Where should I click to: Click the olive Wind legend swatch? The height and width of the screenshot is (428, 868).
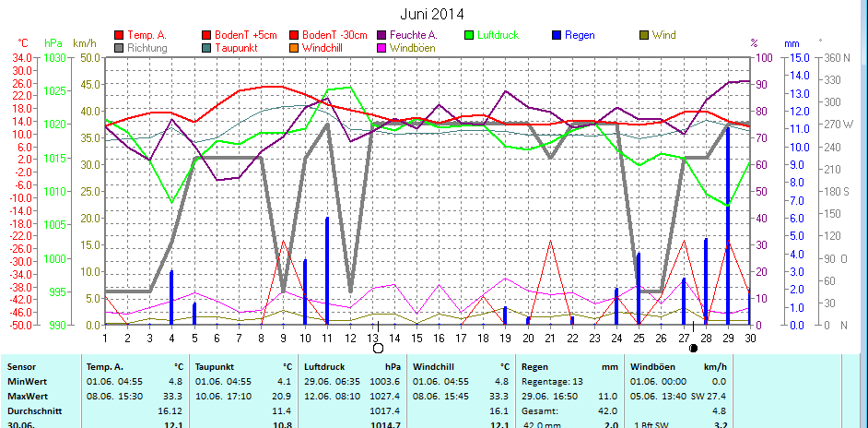(644, 35)
